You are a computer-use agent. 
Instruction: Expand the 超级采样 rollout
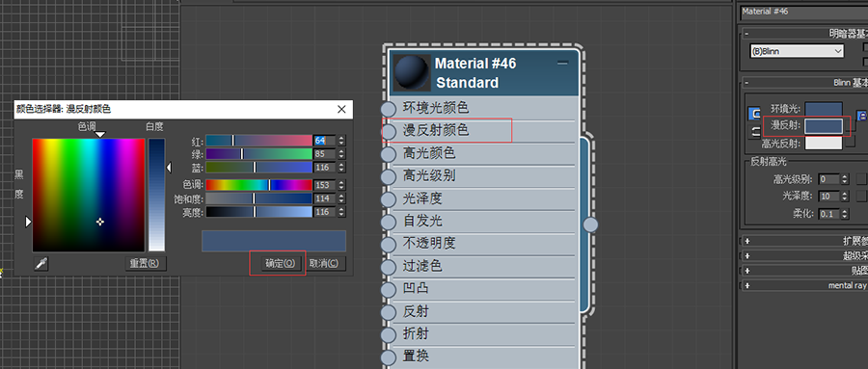(746, 256)
